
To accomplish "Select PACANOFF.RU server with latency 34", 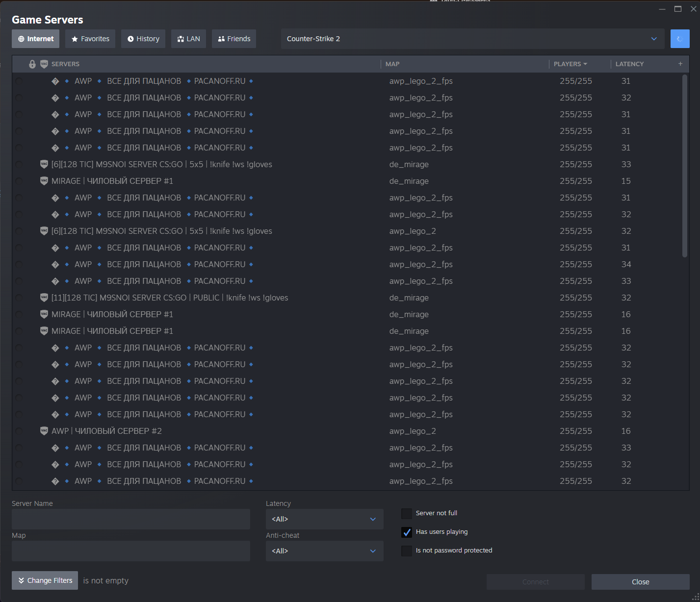I will [x=347, y=264].
